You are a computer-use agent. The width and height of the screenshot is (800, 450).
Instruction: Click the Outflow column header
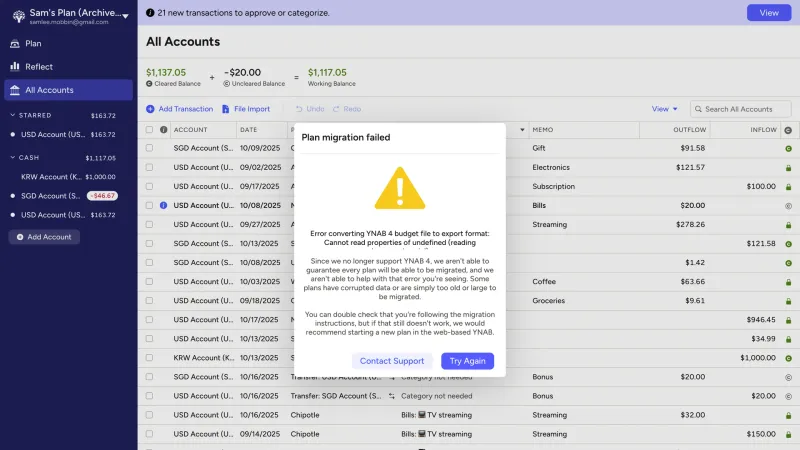coord(690,130)
